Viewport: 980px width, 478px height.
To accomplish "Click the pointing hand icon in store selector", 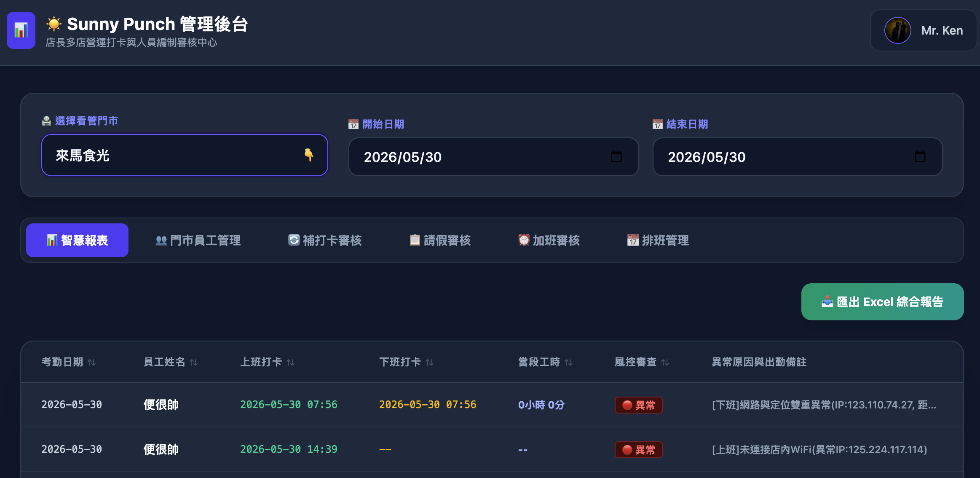I will tap(309, 155).
